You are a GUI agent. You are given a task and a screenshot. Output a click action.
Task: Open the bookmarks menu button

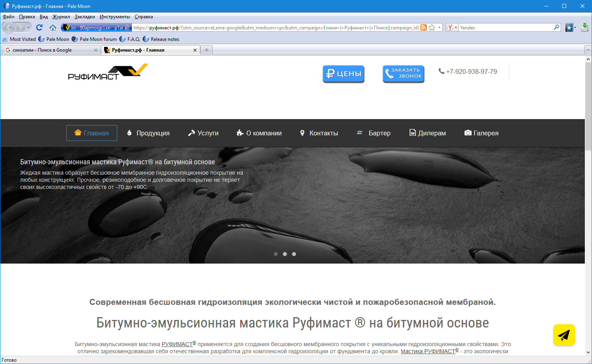569,27
